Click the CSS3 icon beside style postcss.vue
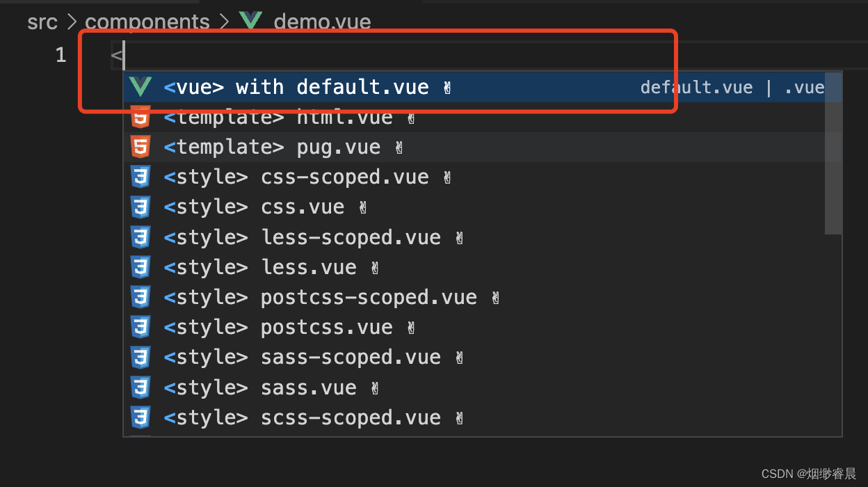This screenshot has width=868, height=487. pyautogui.click(x=140, y=326)
